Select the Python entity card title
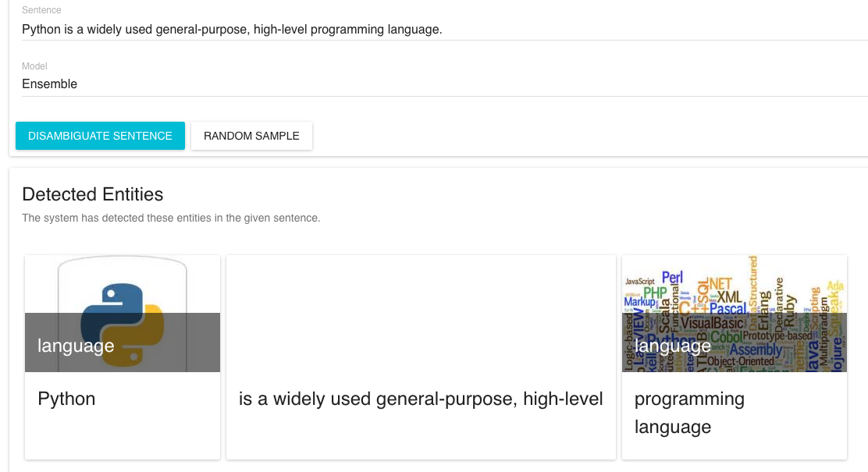 [66, 399]
